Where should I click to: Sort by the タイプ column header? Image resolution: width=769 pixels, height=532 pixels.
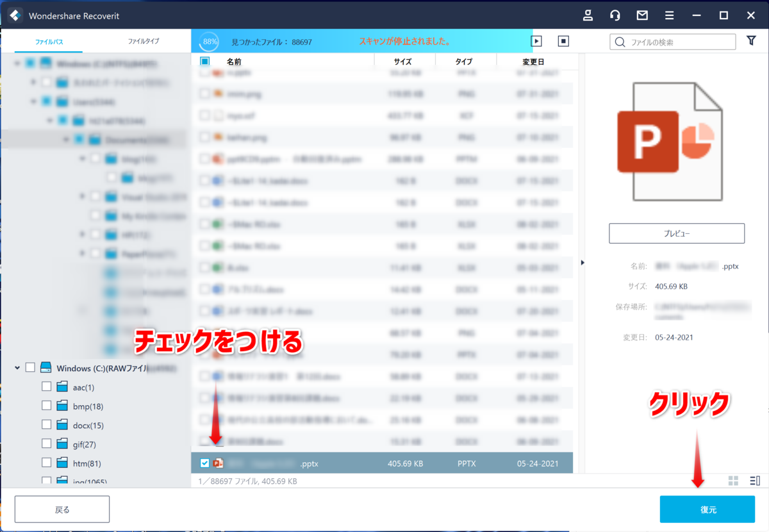[464, 62]
